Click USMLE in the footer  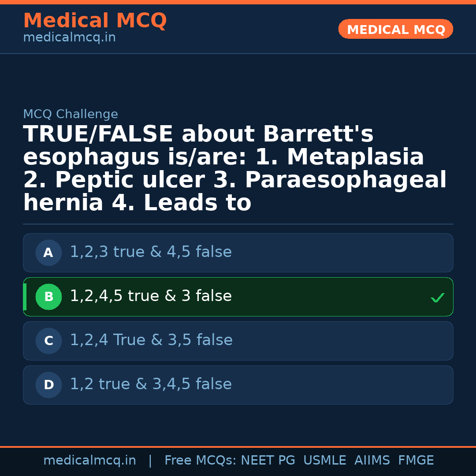pyautogui.click(x=325, y=461)
